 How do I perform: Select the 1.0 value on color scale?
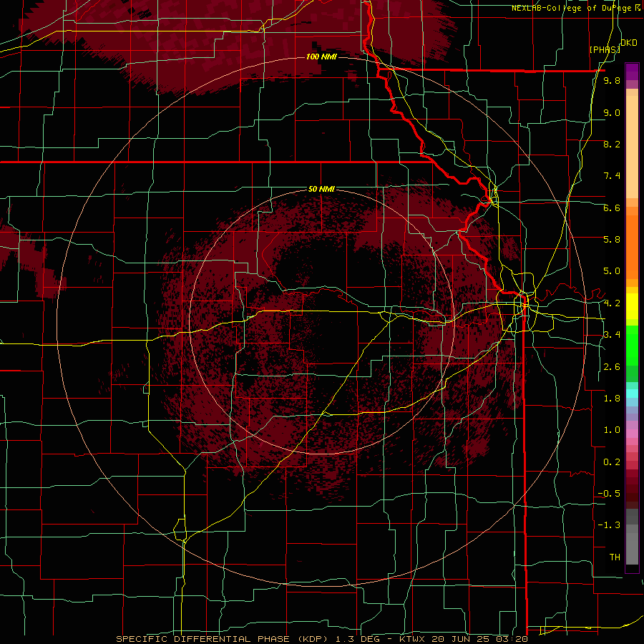click(612, 430)
